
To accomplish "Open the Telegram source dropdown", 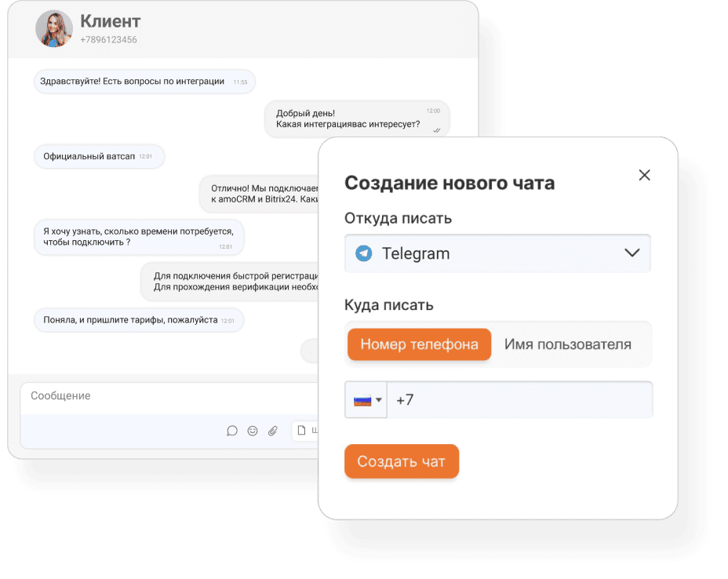I will click(497, 253).
